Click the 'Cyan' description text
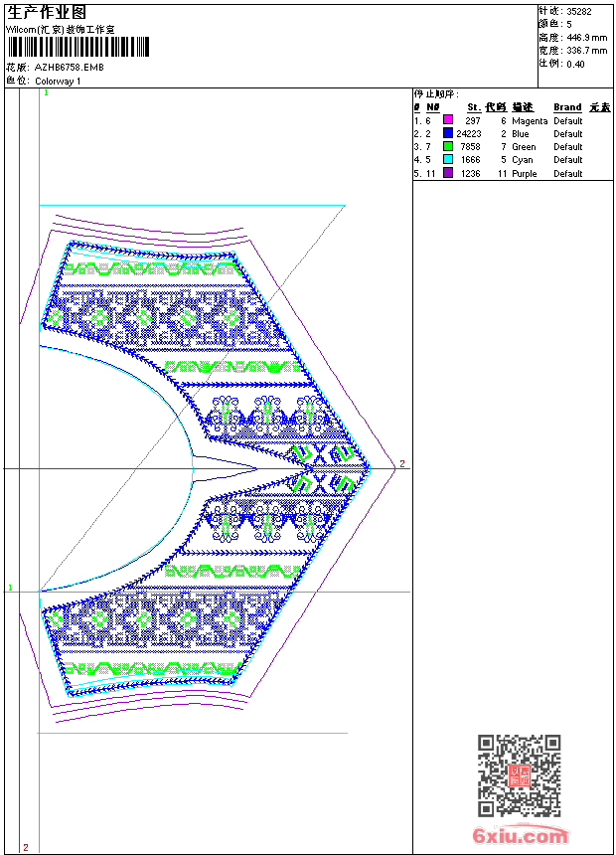 pos(523,160)
